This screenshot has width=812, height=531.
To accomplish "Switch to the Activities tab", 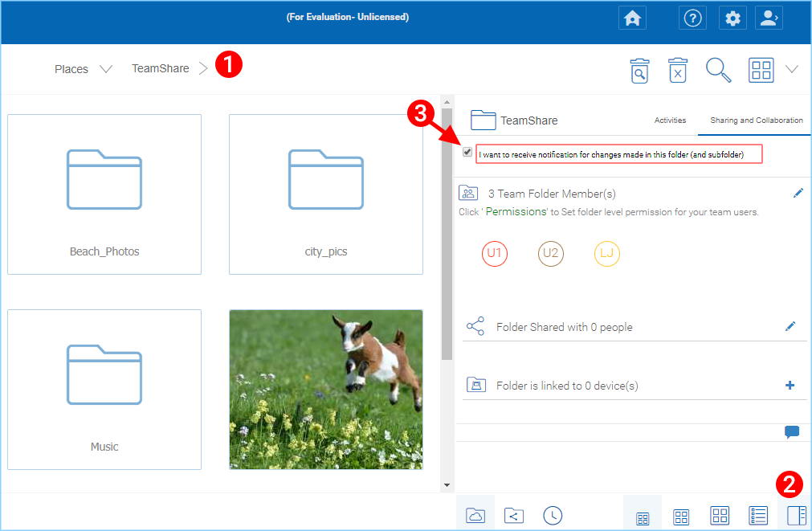I will click(670, 120).
